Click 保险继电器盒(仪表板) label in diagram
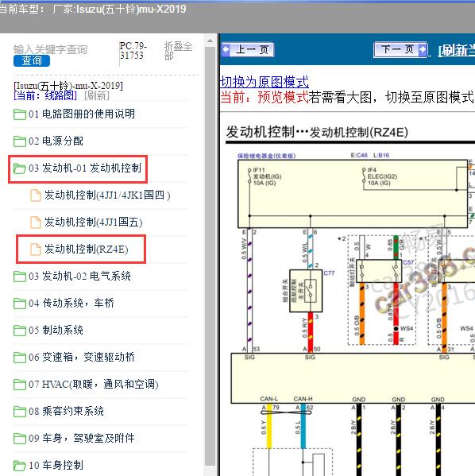Viewport: 475px width, 476px height. click(266, 156)
